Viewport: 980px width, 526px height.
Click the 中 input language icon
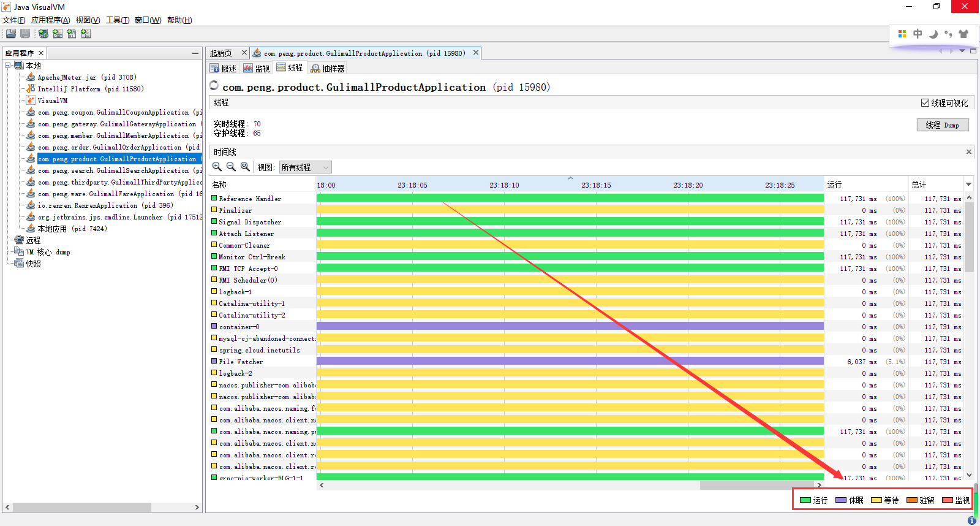918,34
